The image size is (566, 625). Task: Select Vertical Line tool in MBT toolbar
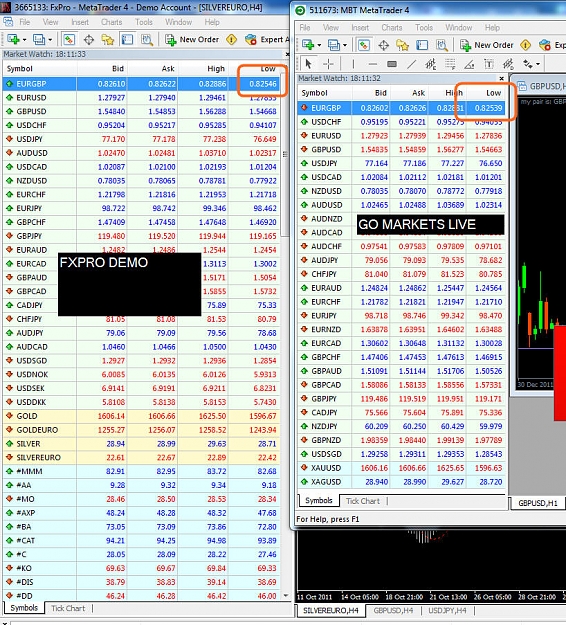point(353,64)
